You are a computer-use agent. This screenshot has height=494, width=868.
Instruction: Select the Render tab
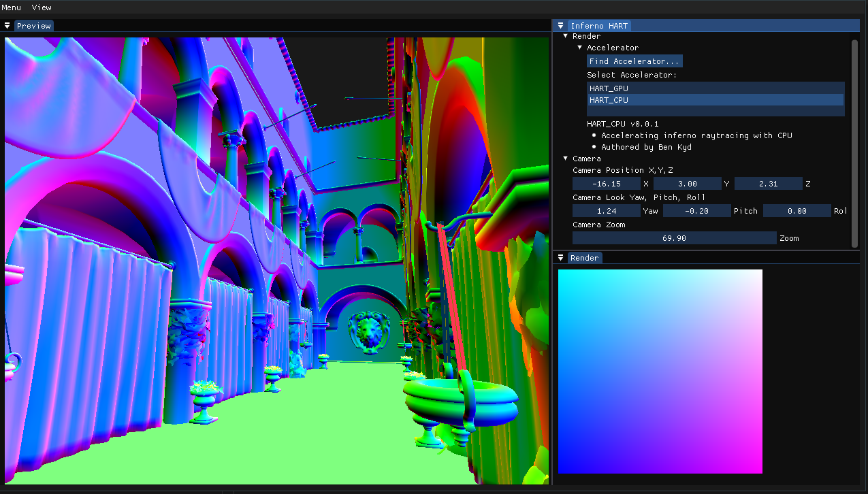584,257
